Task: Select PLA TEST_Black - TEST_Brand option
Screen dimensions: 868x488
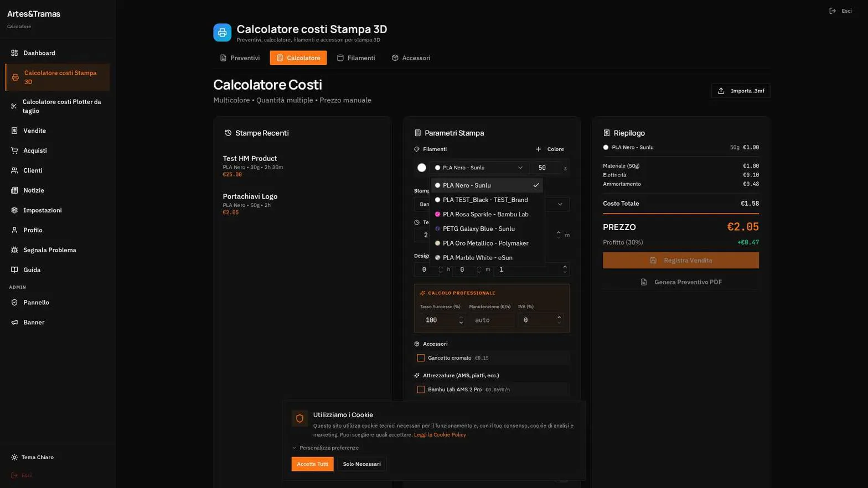Action: pyautogui.click(x=487, y=200)
